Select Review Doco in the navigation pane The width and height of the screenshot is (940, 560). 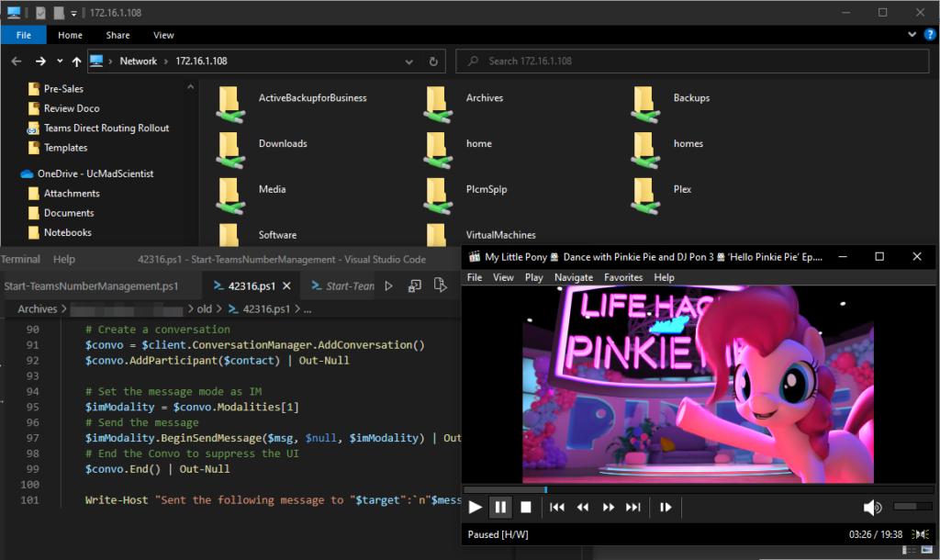pyautogui.click(x=72, y=108)
